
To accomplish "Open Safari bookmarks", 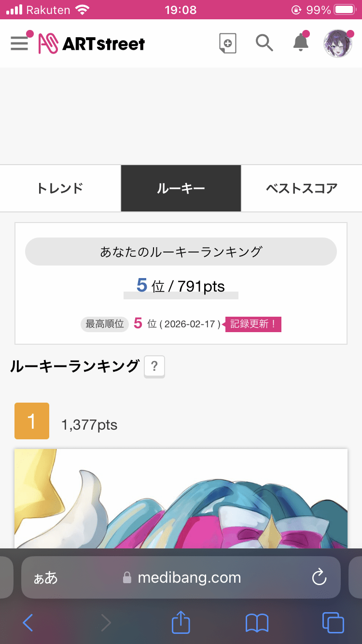I will point(257,623).
